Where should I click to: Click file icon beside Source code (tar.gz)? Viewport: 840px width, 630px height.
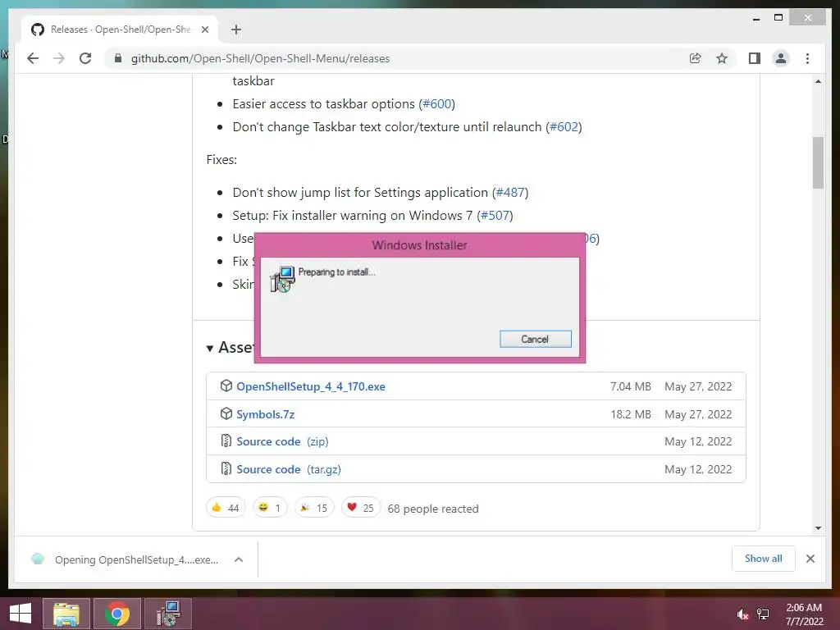coord(226,468)
